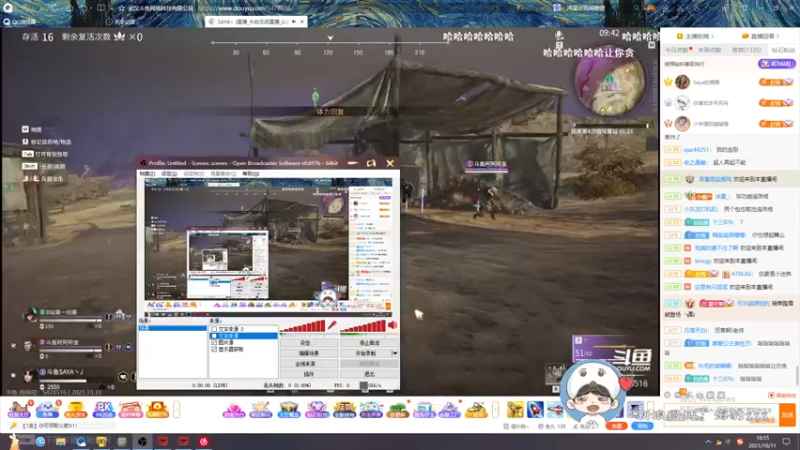Screen dimensions: 800x450
Task: Switch to OBS via its taskbar icon
Action: point(142,441)
